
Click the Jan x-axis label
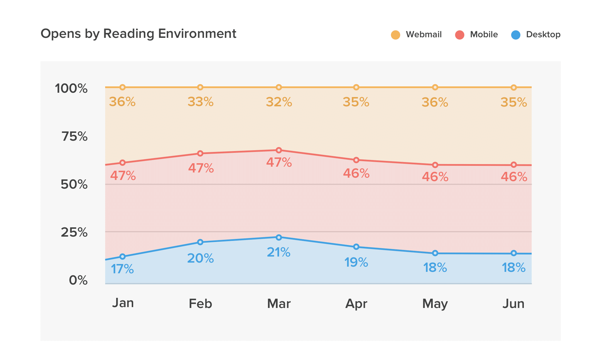pyautogui.click(x=123, y=303)
